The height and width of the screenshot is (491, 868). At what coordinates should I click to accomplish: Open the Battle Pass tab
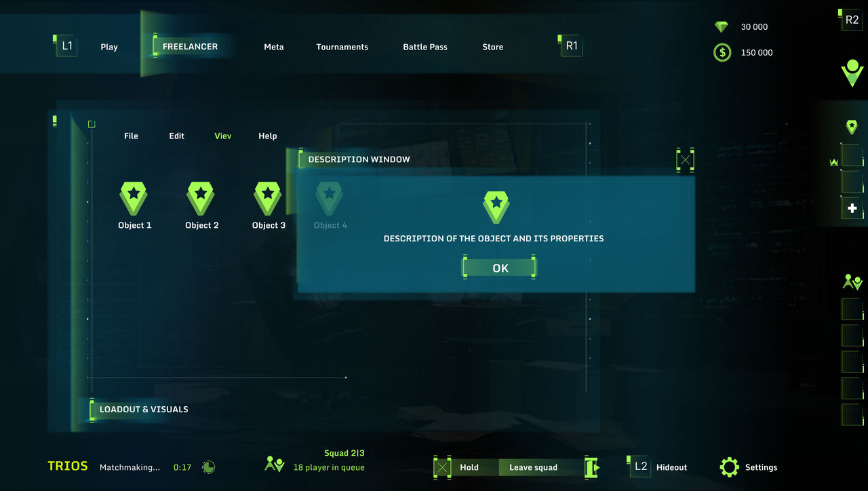pyautogui.click(x=425, y=47)
